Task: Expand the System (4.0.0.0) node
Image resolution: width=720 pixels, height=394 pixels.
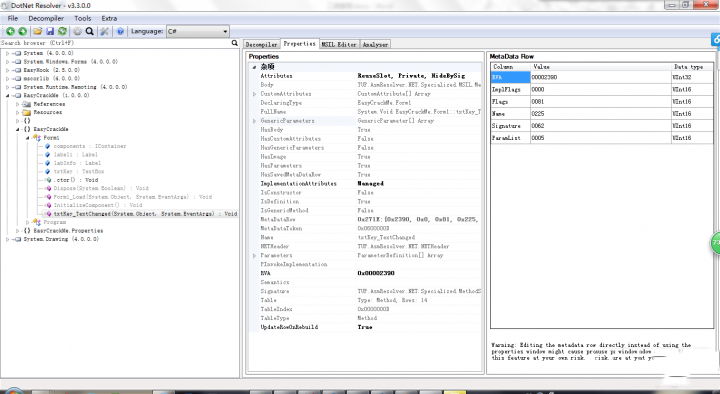Action: (x=7, y=53)
